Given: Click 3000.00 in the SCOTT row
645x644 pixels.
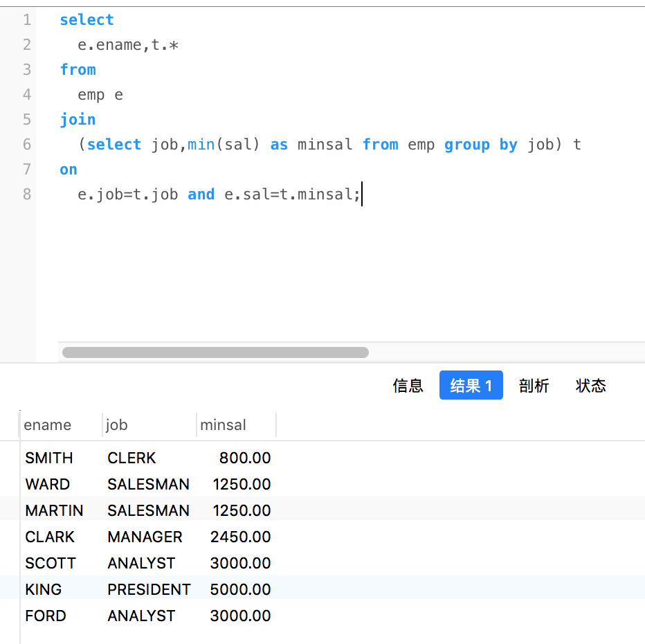Looking at the screenshot, I should pyautogui.click(x=240, y=564).
